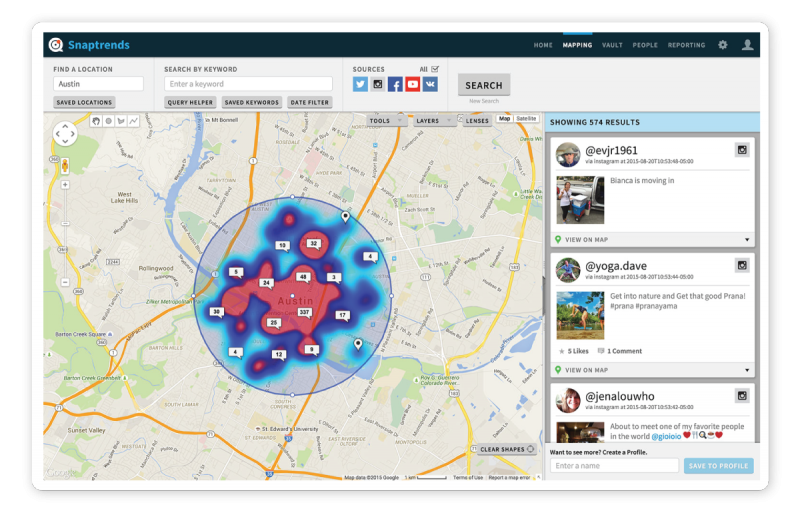
Task: Click the map zoom slider track
Action: point(65,233)
